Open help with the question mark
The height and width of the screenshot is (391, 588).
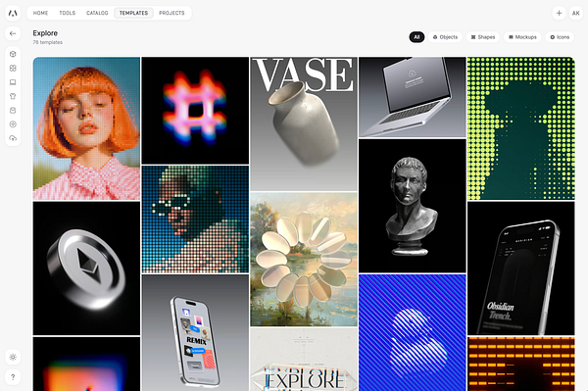click(x=13, y=376)
